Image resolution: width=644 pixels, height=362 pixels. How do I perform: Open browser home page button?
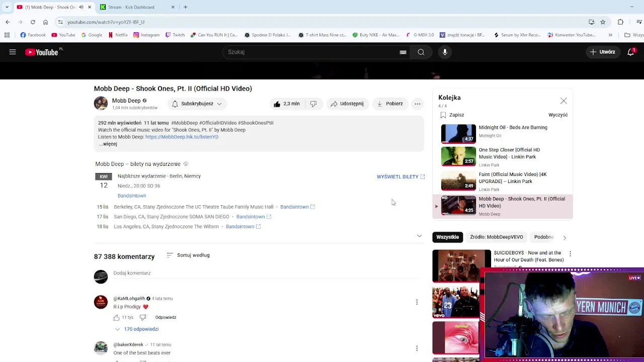pos(45,22)
